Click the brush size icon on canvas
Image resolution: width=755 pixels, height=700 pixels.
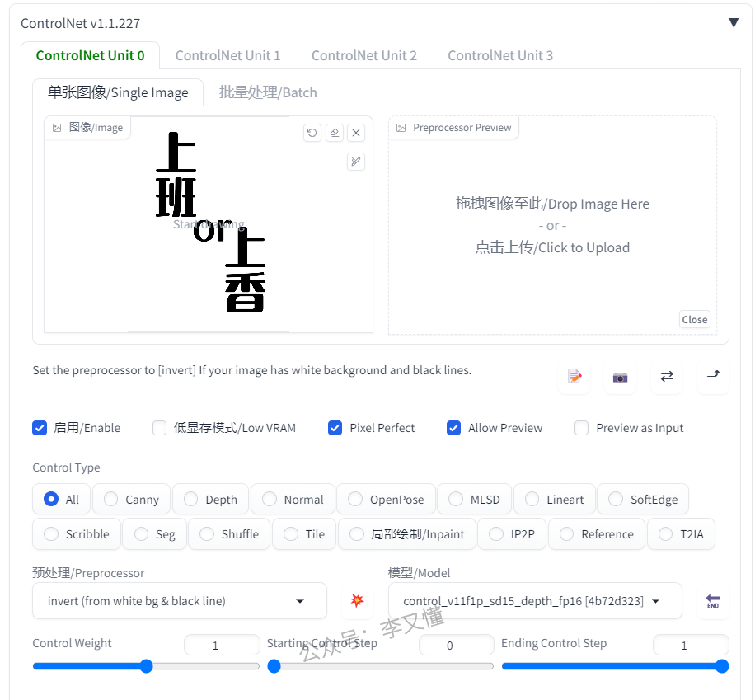point(356,162)
